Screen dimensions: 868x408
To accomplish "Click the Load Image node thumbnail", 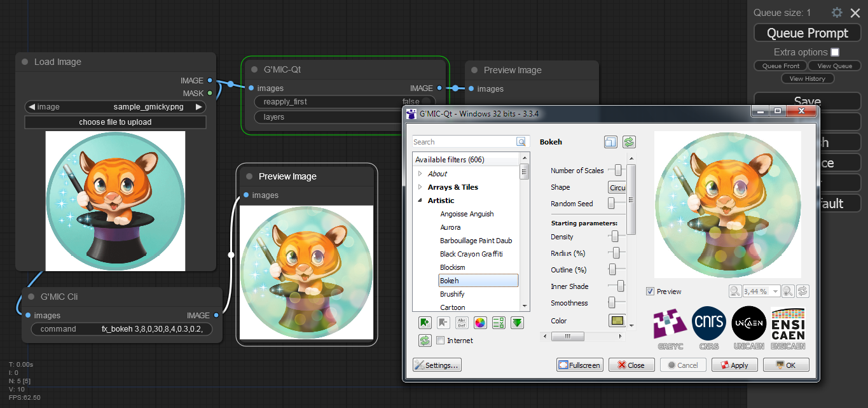I will coord(115,201).
